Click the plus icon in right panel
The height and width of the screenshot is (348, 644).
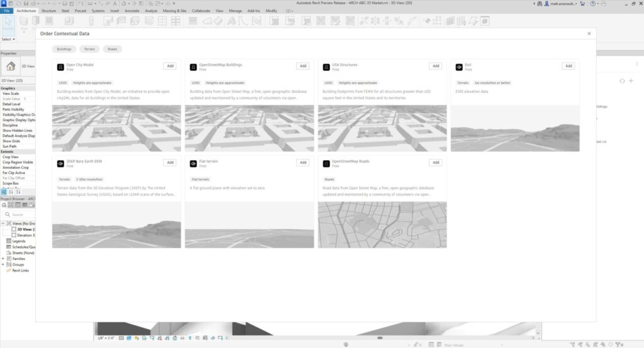pos(631,81)
